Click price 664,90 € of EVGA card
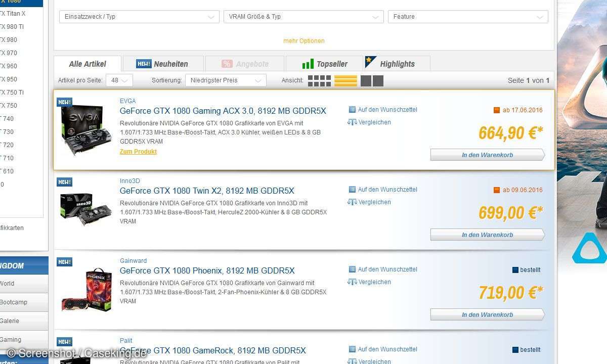This screenshot has height=364, width=607. (510, 133)
